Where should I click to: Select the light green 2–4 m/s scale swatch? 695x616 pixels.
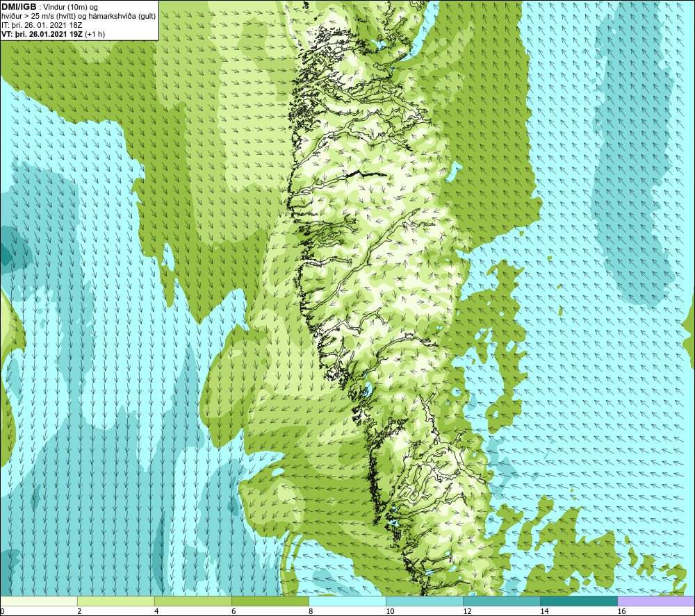point(115,601)
